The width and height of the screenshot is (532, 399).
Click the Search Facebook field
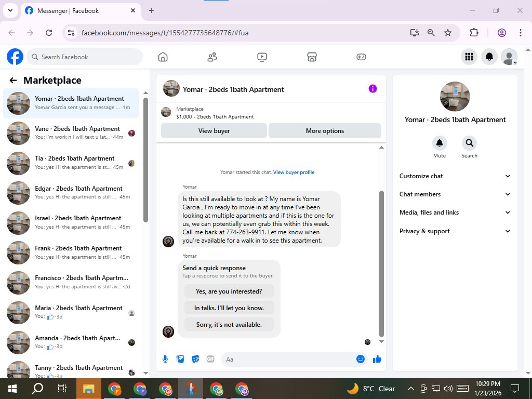tap(85, 57)
